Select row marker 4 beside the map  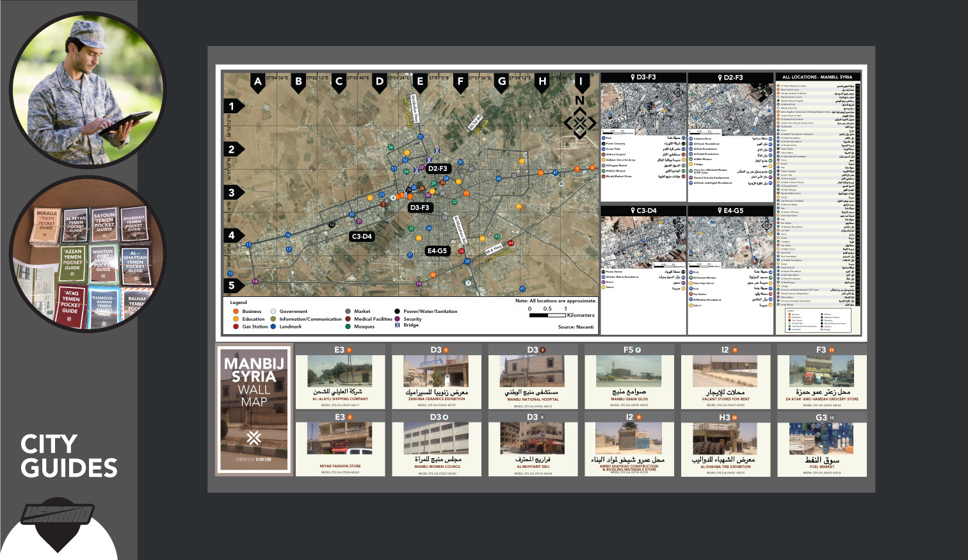(x=234, y=236)
